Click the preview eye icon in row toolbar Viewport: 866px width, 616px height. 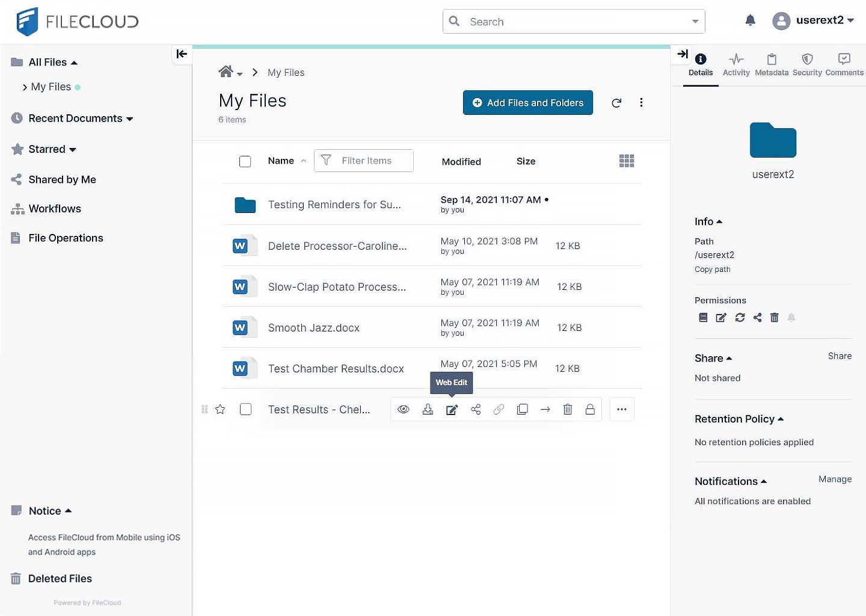tap(404, 410)
